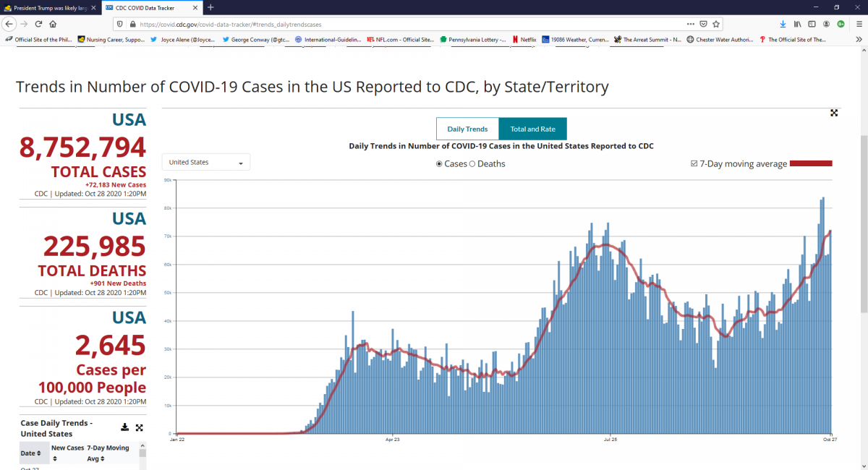Image resolution: width=868 pixels, height=470 pixels.
Task: Toggle the 7-Day moving average checkbox
Action: 694,164
